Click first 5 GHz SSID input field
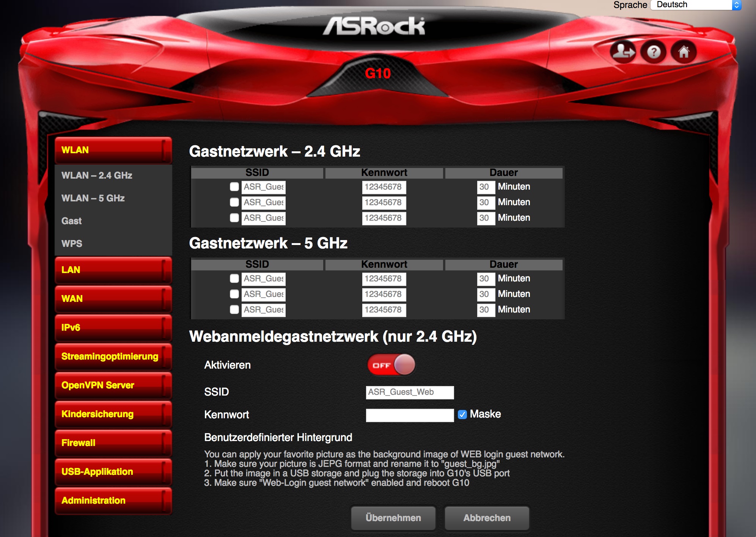This screenshot has width=756, height=537. click(264, 279)
